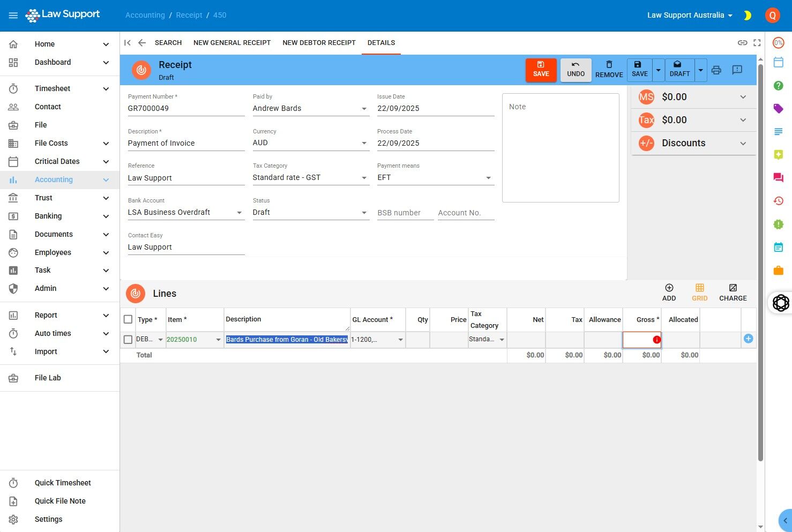Screen dimensions: 792x532
Task: Open NEW DEBTOR RECEIPT tab
Action: click(x=319, y=43)
